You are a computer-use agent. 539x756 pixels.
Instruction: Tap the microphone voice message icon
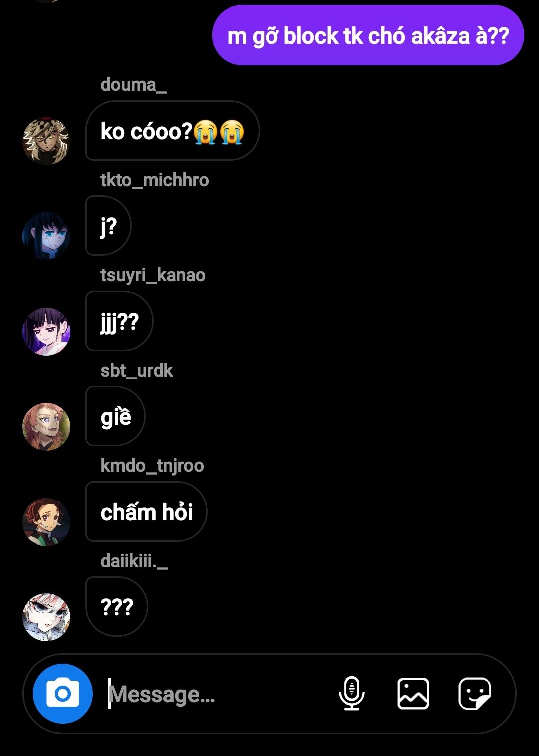tap(352, 693)
